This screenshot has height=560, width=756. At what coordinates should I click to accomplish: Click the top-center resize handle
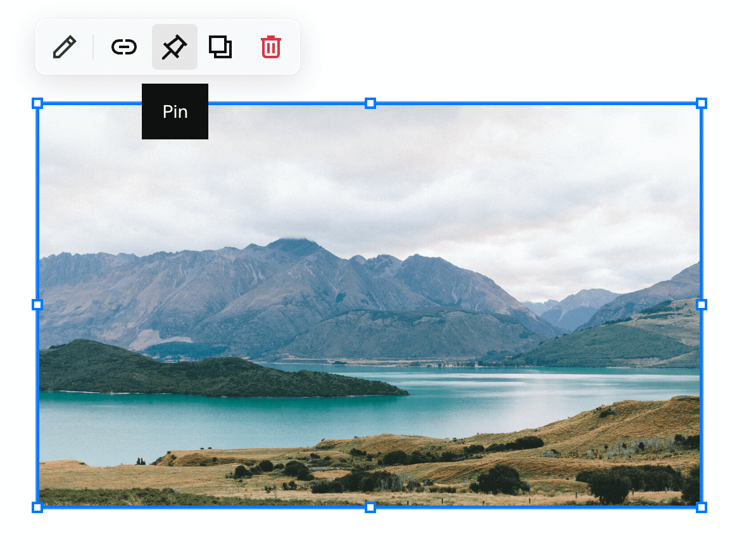tap(370, 103)
